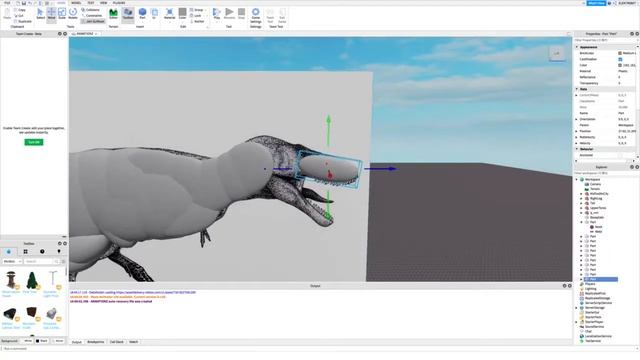Click Duplicate in Clipboard group
Screen dimensions: 640x360
[23, 21]
